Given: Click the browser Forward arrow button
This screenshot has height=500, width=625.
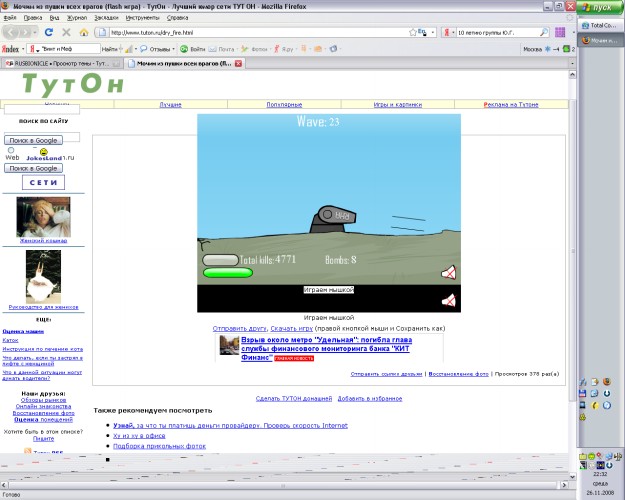Looking at the screenshot, I should [x=25, y=33].
